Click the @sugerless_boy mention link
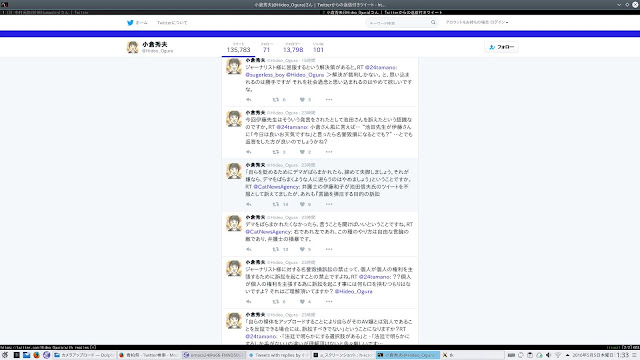This screenshot has width=640, height=360. pos(265,75)
